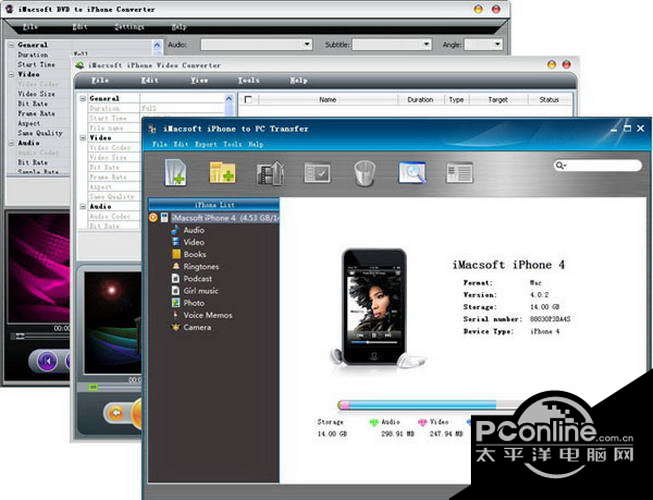Image resolution: width=653 pixels, height=500 pixels.
Task: Open Books in iPhone list
Action: coord(195,254)
